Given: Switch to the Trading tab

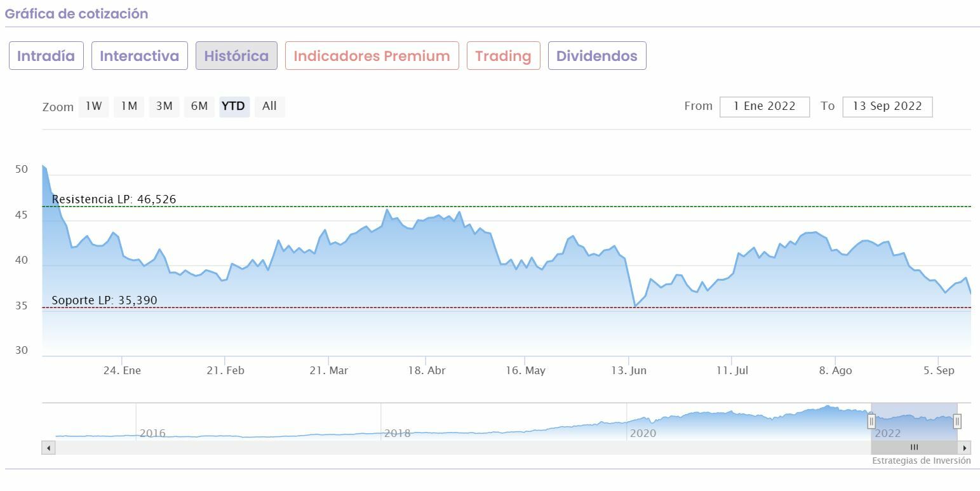Looking at the screenshot, I should point(503,56).
